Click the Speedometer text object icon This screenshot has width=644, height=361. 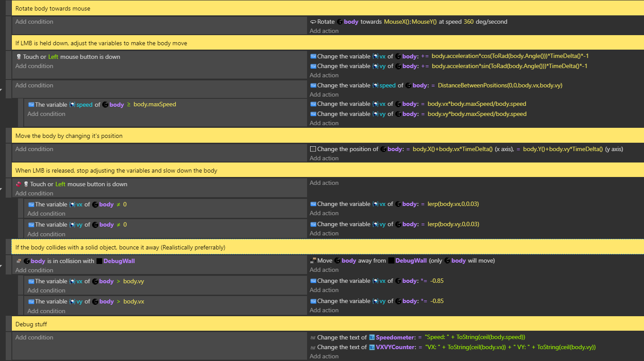point(372,337)
